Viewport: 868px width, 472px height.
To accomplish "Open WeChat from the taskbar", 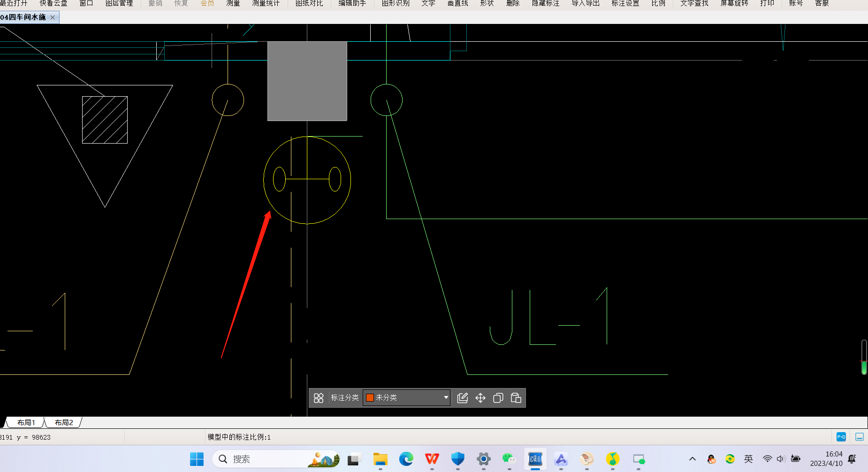I will coord(509,459).
